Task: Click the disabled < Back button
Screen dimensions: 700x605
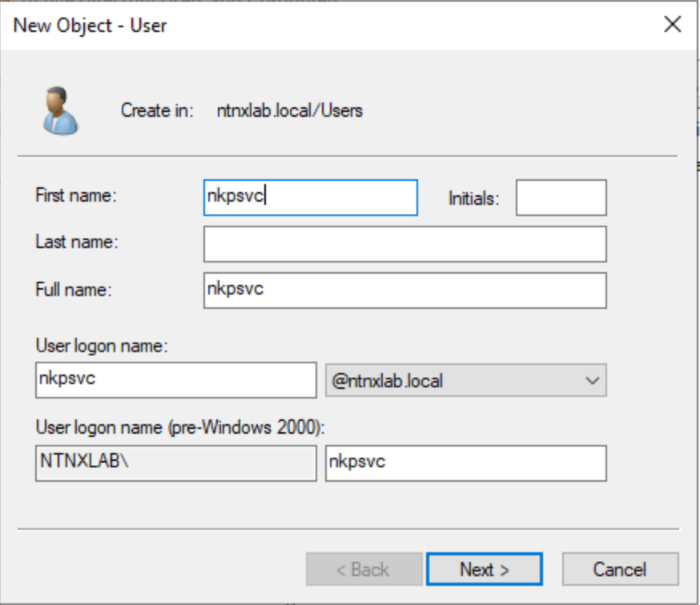Action: [x=363, y=569]
